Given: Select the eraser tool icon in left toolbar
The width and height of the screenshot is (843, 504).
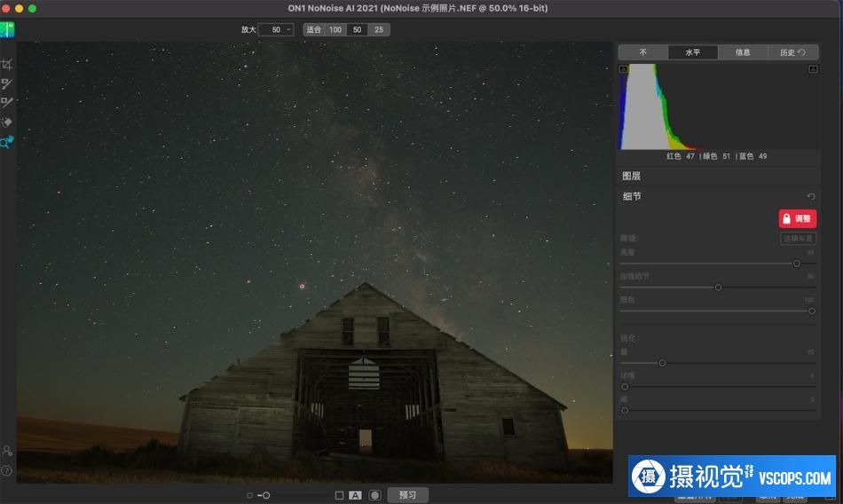Looking at the screenshot, I should click(x=6, y=122).
